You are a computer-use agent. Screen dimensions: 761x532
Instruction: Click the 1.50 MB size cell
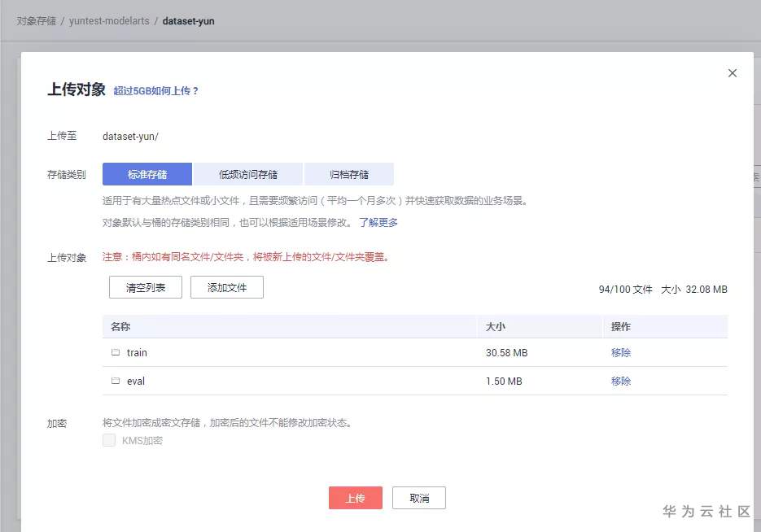click(x=504, y=382)
